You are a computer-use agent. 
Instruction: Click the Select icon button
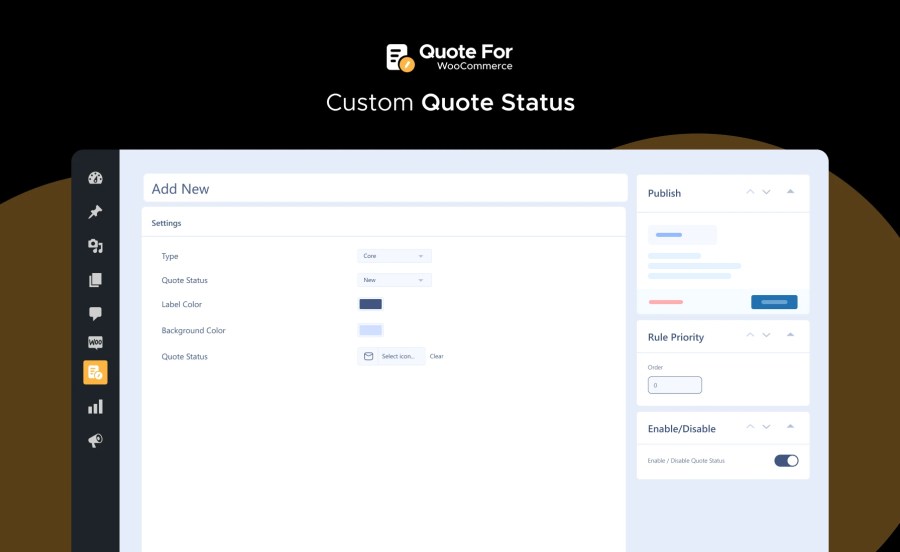[x=391, y=356]
